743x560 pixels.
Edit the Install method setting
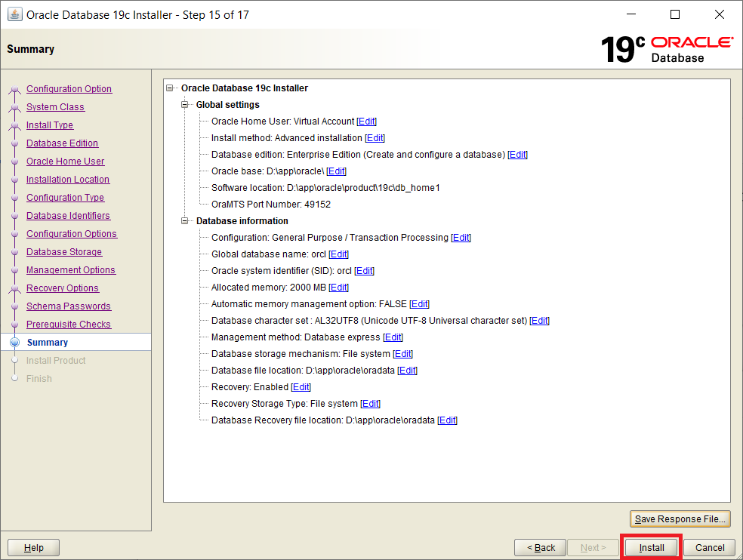point(375,138)
